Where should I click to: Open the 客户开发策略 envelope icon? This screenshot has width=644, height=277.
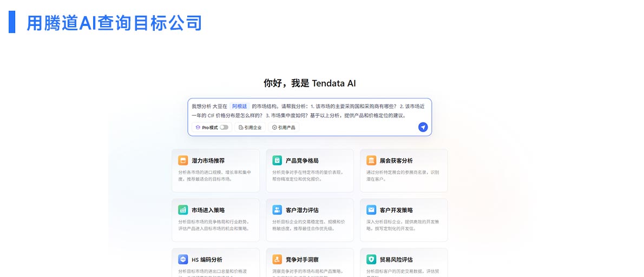[371, 210]
